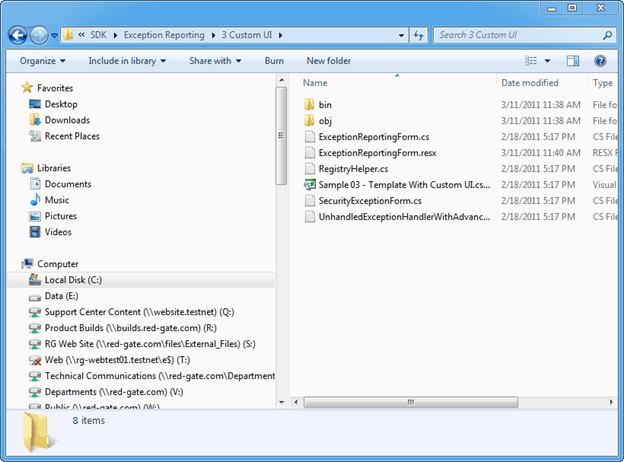Open the address bar history dropdown

[402, 35]
